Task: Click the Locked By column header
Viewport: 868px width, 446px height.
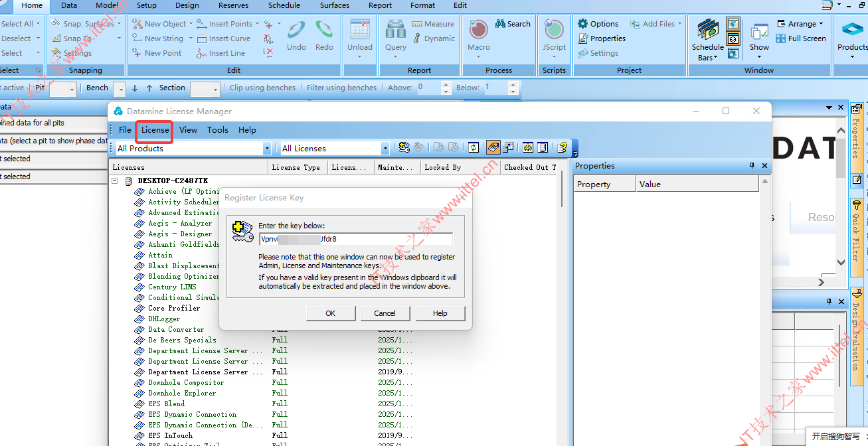Action: point(460,167)
